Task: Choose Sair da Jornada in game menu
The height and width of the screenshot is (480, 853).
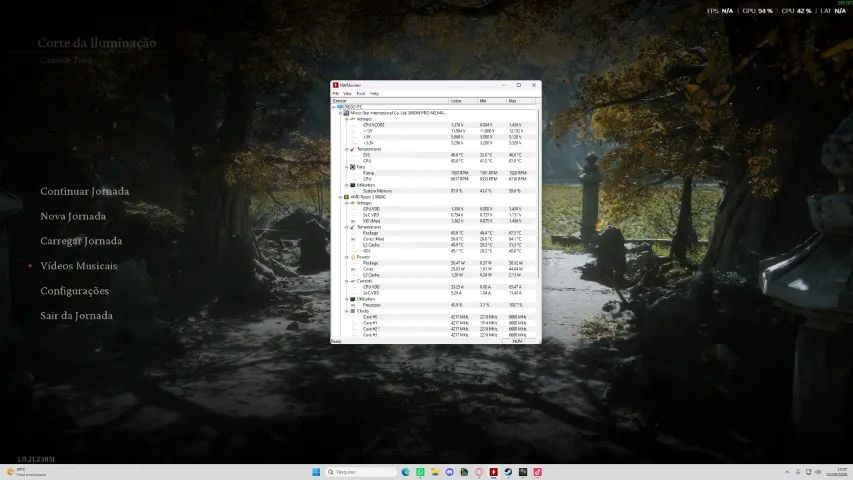Action: (76, 316)
